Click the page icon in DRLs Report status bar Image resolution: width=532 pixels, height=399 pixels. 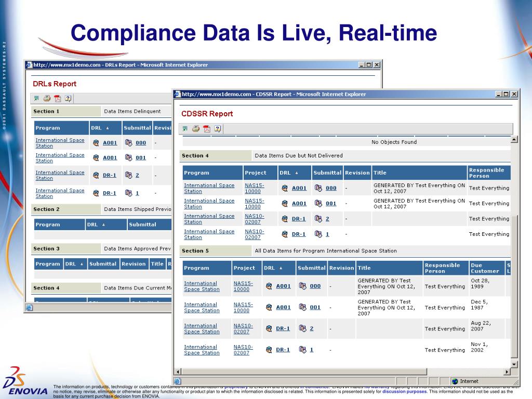click(29, 308)
